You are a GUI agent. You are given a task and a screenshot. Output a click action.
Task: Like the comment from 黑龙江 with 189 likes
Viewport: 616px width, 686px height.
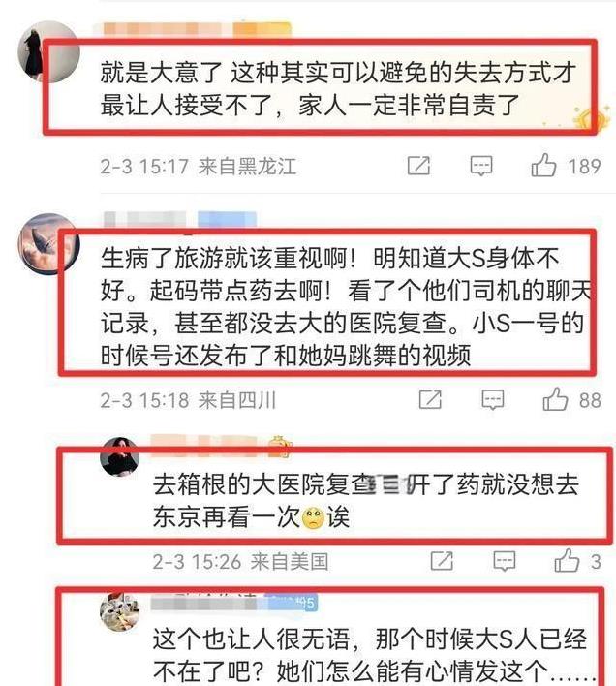(543, 166)
